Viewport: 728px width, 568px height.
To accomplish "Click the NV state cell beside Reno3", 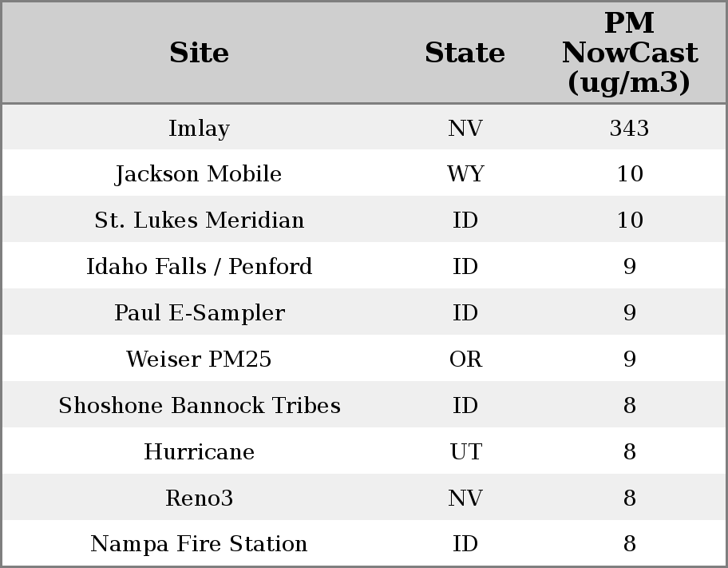I will tap(465, 498).
